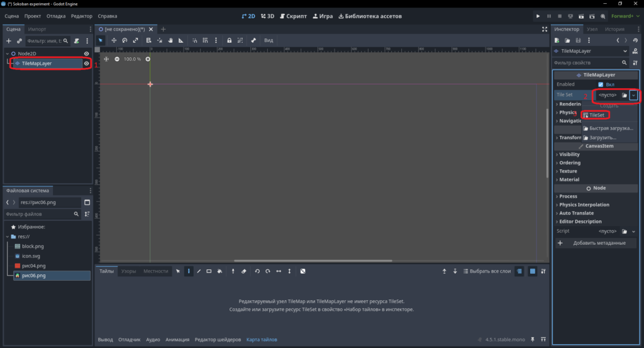Screen dimensions: 644x348
Task: Click Добавить метаданные button
Action: coord(595,243)
